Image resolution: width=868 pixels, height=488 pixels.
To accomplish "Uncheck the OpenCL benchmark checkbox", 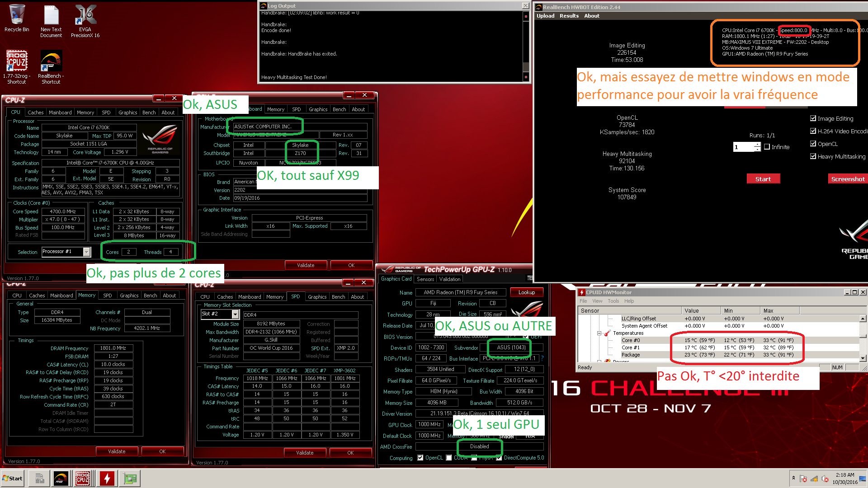I will [x=813, y=144].
